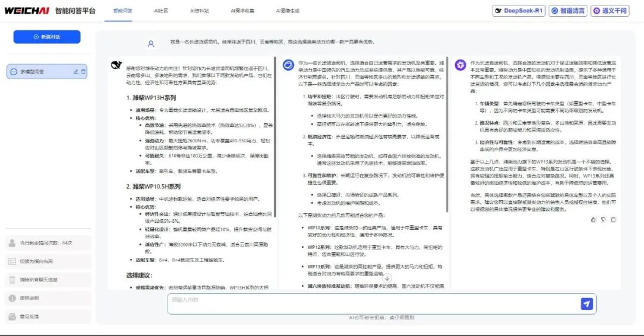This screenshot has width=644, height=336.
Task: Click the 当日剩余提问次数 84次 entry
Action: tap(48, 243)
